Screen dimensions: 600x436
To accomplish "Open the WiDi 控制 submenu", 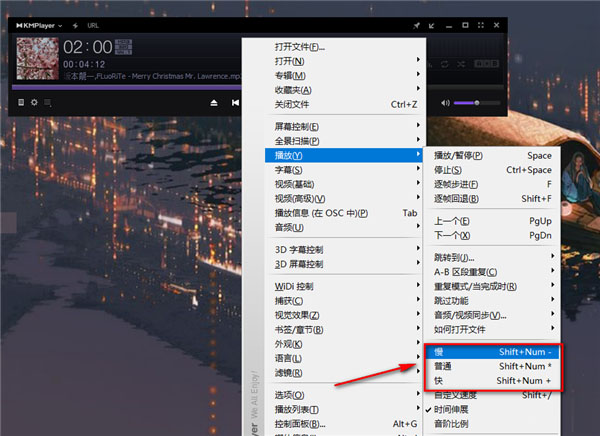I will (345, 286).
